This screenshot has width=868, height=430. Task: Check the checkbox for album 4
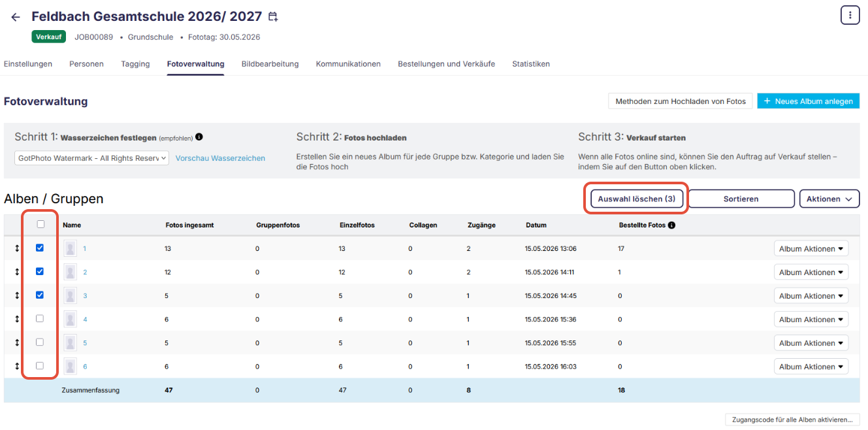coord(40,318)
